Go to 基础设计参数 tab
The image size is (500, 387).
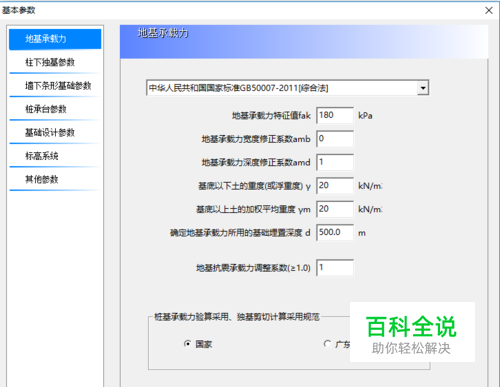tap(55, 133)
